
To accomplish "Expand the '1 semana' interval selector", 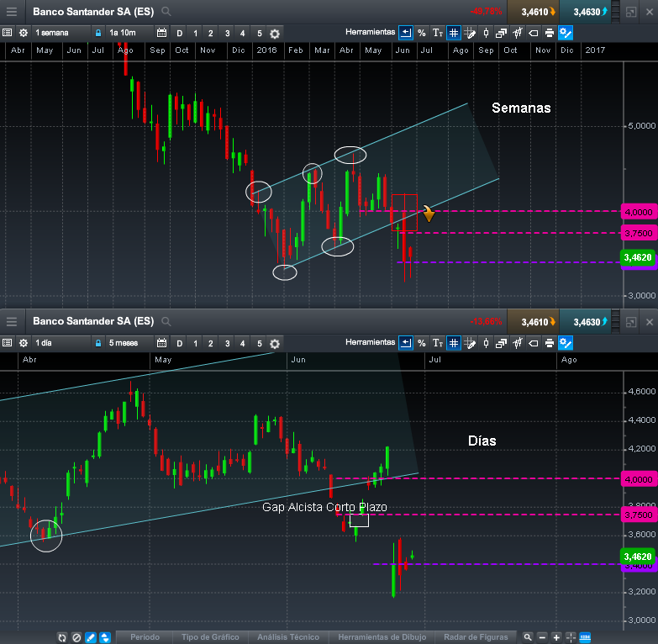I will (61, 33).
